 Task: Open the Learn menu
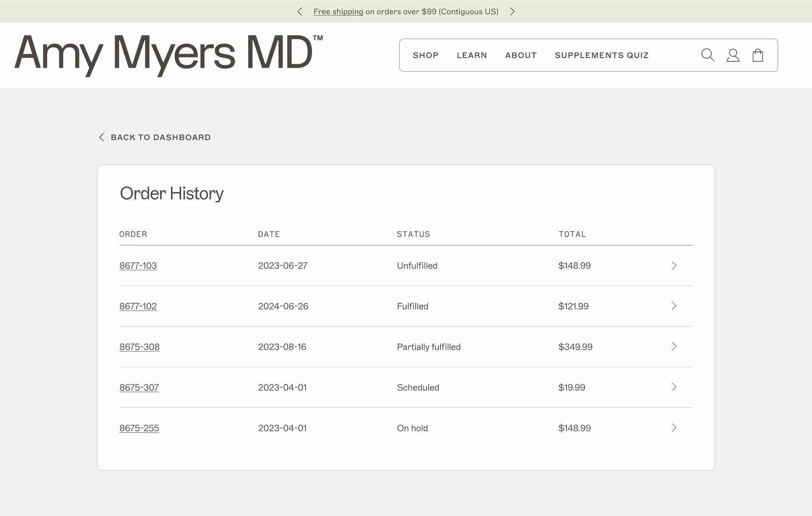tap(472, 55)
